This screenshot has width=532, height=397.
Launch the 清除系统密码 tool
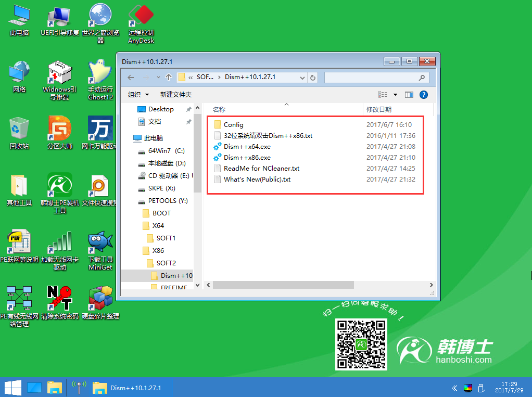pyautogui.click(x=60, y=303)
